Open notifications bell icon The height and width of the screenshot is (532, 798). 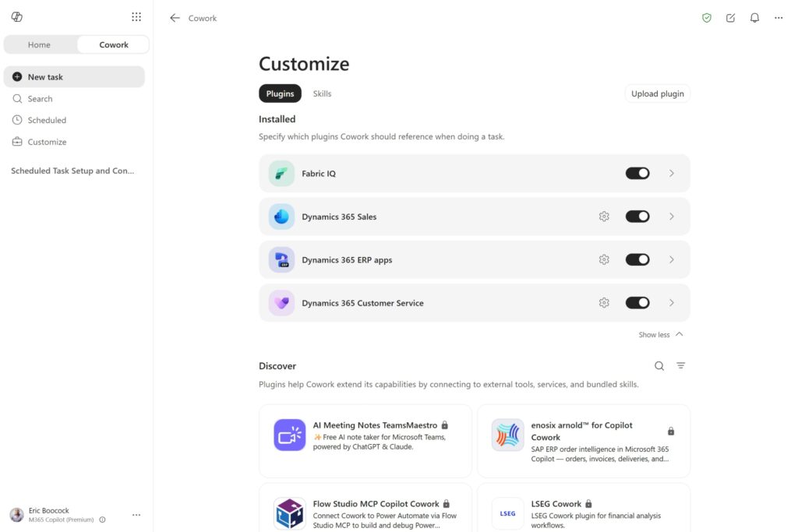754,18
